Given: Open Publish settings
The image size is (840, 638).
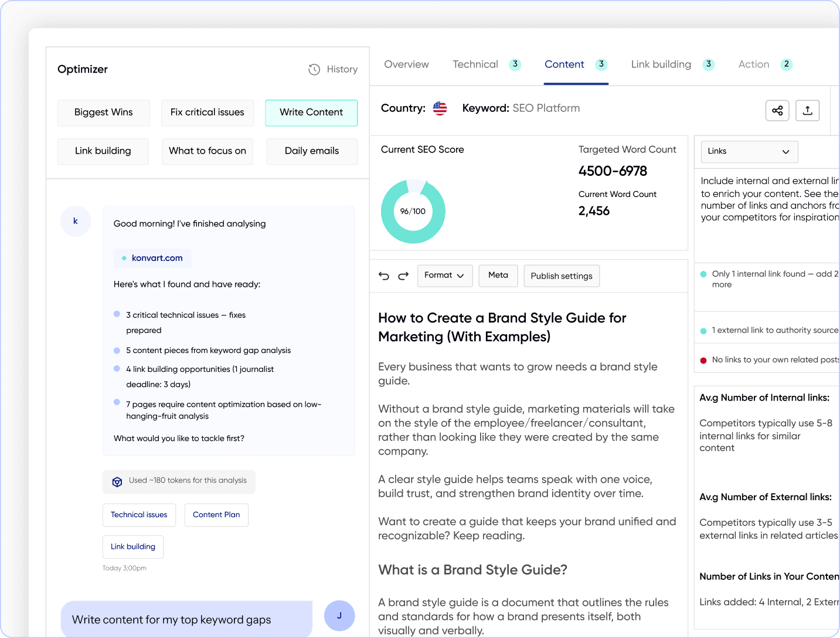Looking at the screenshot, I should click(x=562, y=276).
